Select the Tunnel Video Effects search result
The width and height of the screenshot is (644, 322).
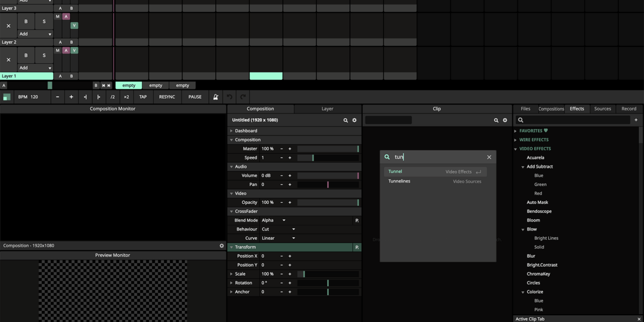pyautogui.click(x=434, y=172)
